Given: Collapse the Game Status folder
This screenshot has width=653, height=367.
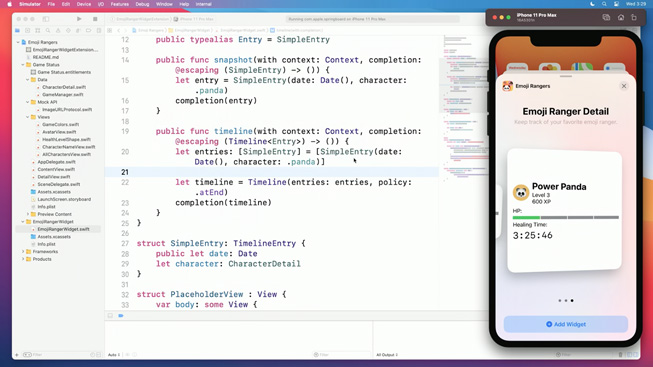Looking at the screenshot, I should click(23, 65).
